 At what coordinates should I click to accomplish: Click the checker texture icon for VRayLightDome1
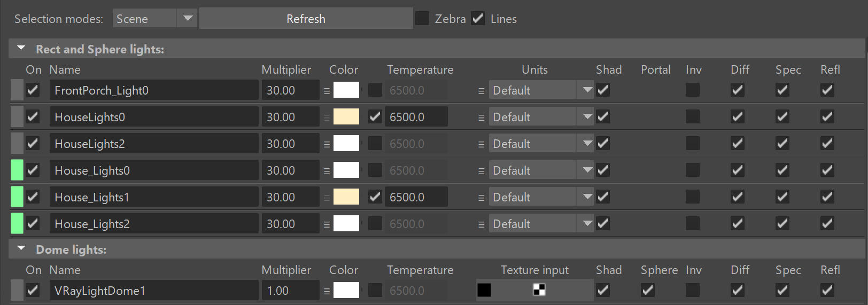pos(539,290)
